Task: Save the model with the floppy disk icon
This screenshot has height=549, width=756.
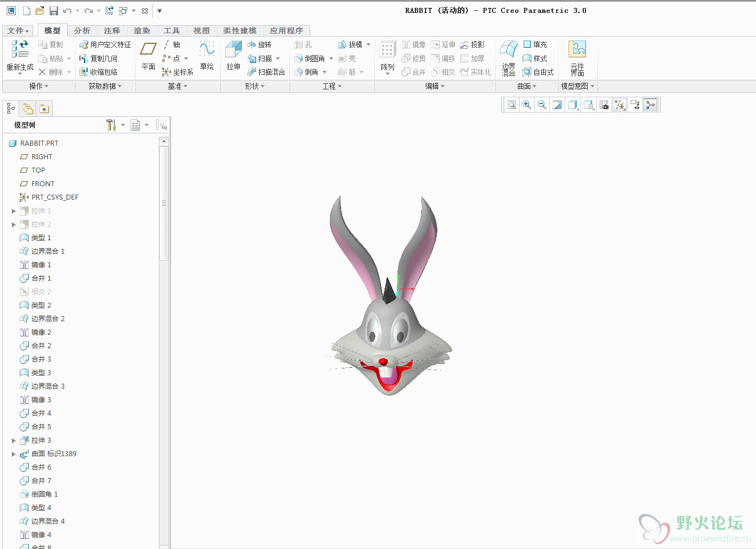Action: pyautogui.click(x=53, y=11)
